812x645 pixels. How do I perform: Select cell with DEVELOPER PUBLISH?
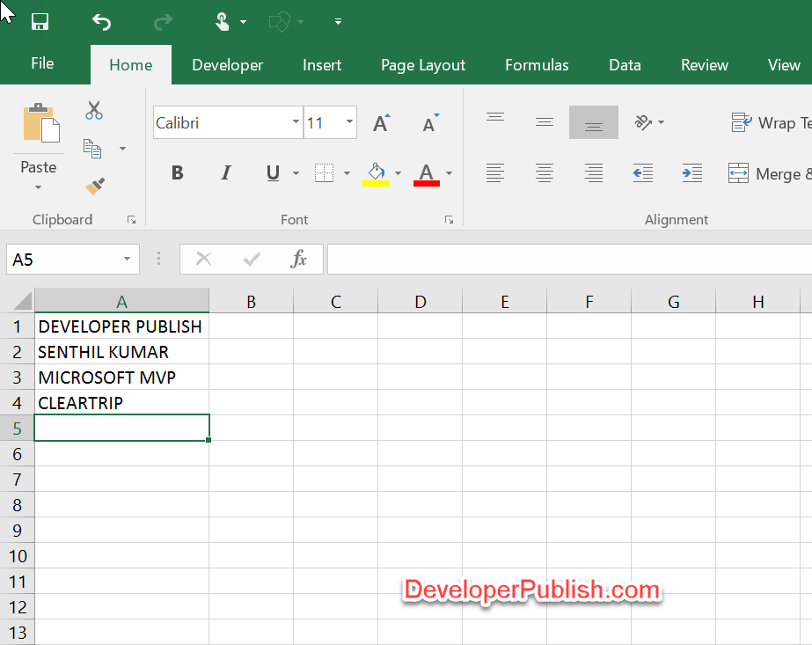pos(121,326)
